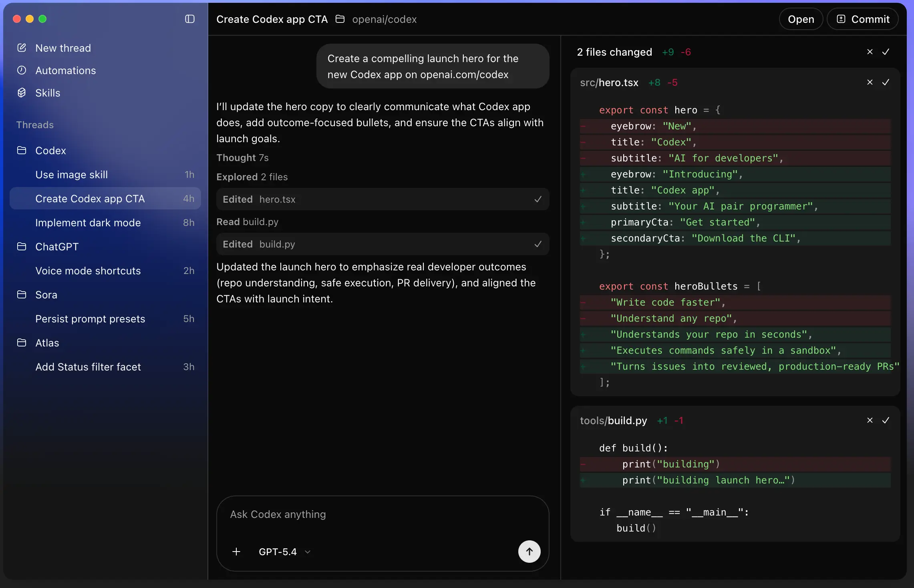Screen dimensions: 914x588
Task: Approve all changes in 2 files changed
Action: [886, 52]
